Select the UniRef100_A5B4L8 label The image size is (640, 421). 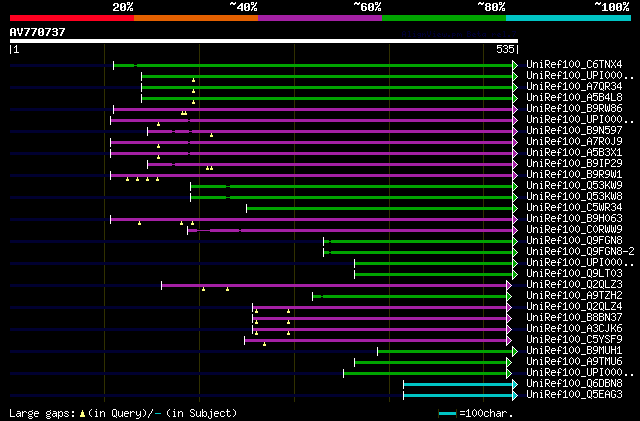[574, 98]
